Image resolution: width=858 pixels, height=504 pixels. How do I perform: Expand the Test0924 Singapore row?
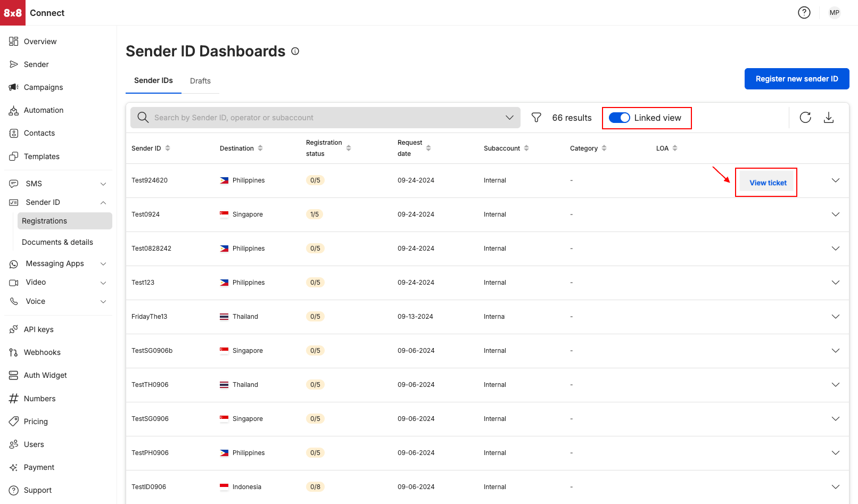[835, 214]
